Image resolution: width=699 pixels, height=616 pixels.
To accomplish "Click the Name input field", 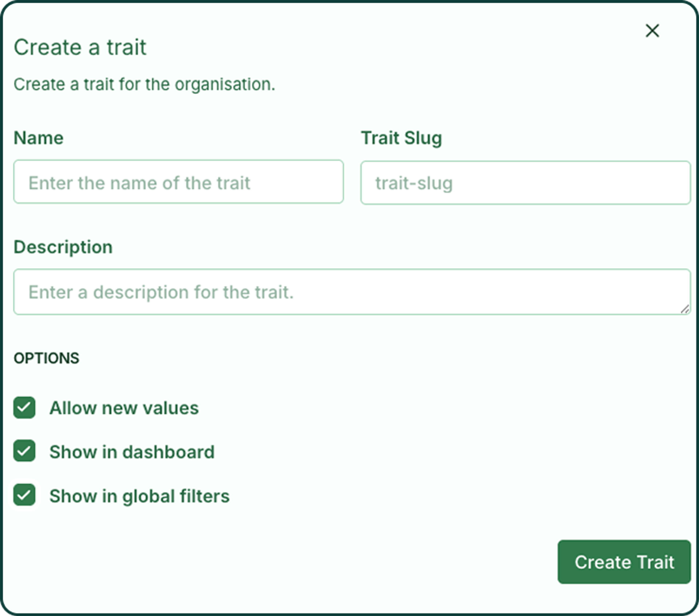I will [179, 182].
